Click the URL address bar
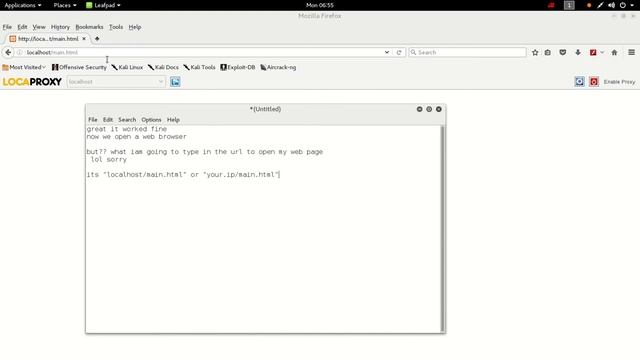Screen dimensions: 640x360 click(x=203, y=52)
